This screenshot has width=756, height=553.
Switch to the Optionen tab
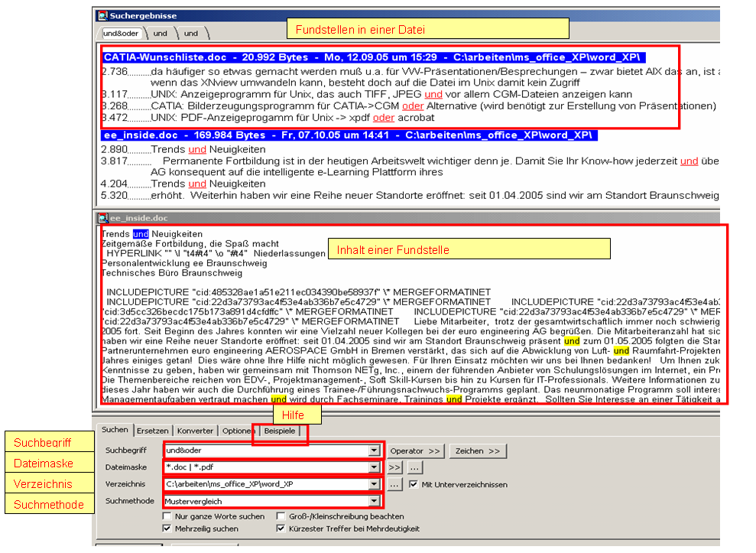point(237,431)
